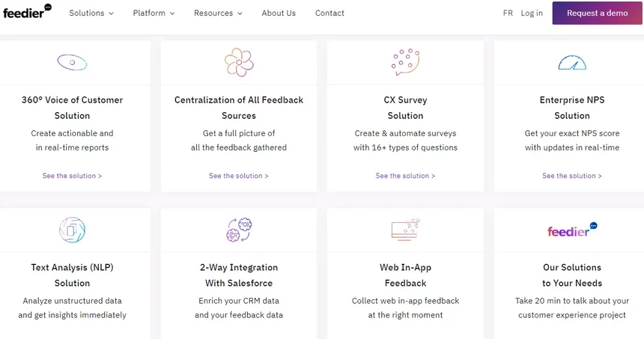Image resolution: width=644 pixels, height=339 pixels.
Task: Click the 360° Voice of Customer eye icon
Action: (x=72, y=62)
